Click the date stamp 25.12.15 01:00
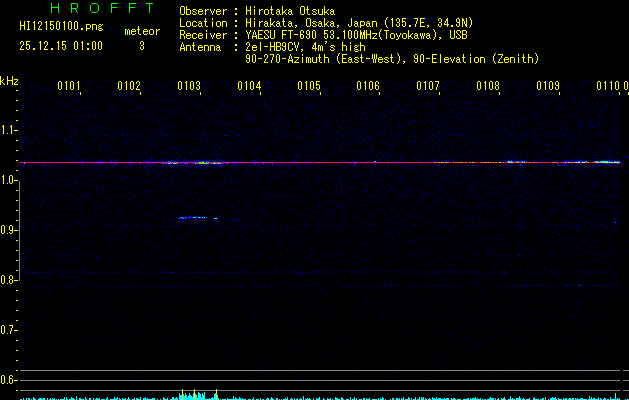Viewport: 629px width, 400px height. pos(60,45)
